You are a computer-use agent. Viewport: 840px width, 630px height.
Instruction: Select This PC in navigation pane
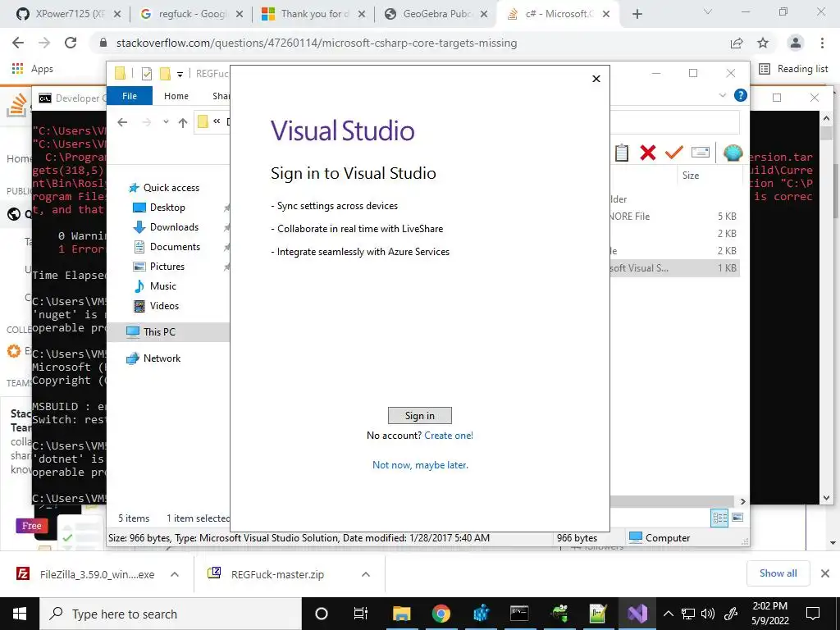(x=159, y=332)
